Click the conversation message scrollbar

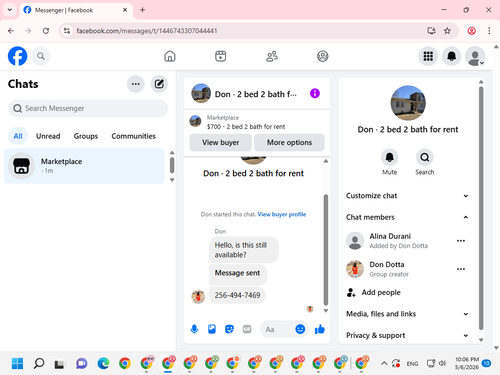tap(326, 250)
